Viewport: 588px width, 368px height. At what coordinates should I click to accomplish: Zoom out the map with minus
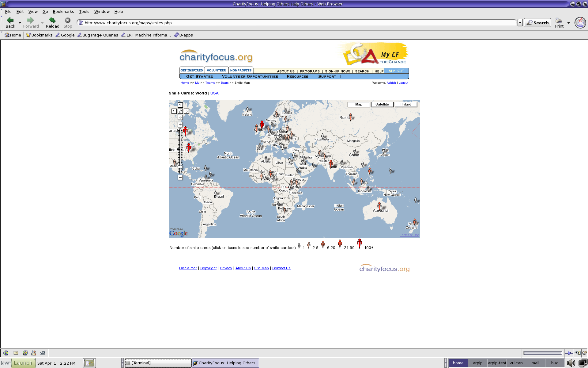pyautogui.click(x=180, y=177)
